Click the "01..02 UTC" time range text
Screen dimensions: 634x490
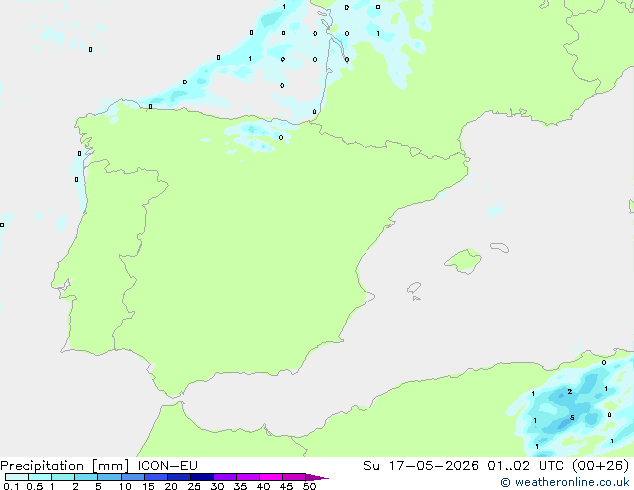526,465
